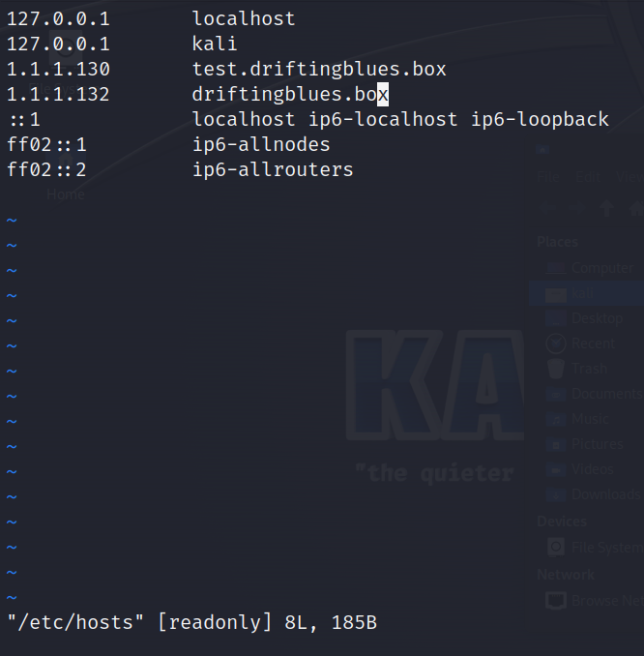Place cursor on the 1.1.1.132 address
Image resolution: width=644 pixels, height=656 pixels.
pos(58,94)
